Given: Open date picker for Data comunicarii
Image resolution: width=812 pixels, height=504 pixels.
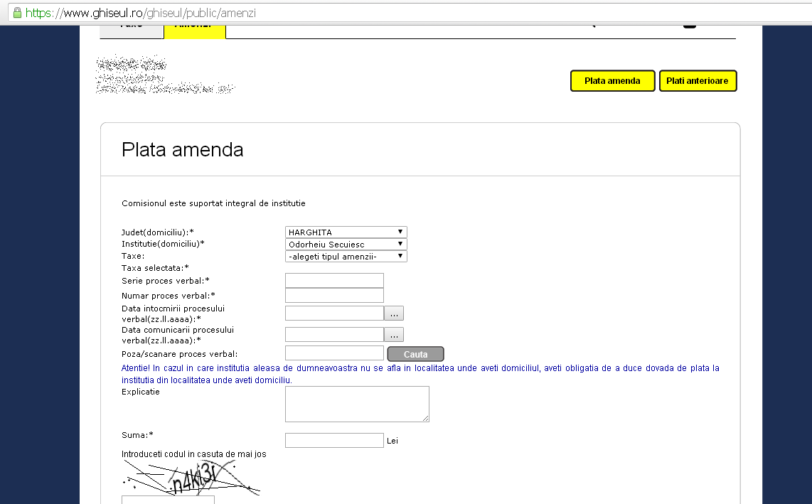Looking at the screenshot, I should coord(394,335).
